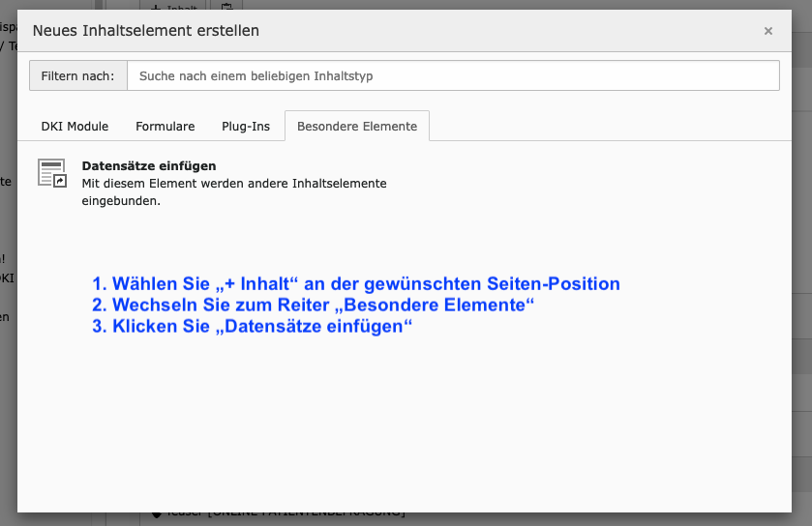Choose the Datensätze einfügen title

(x=148, y=166)
